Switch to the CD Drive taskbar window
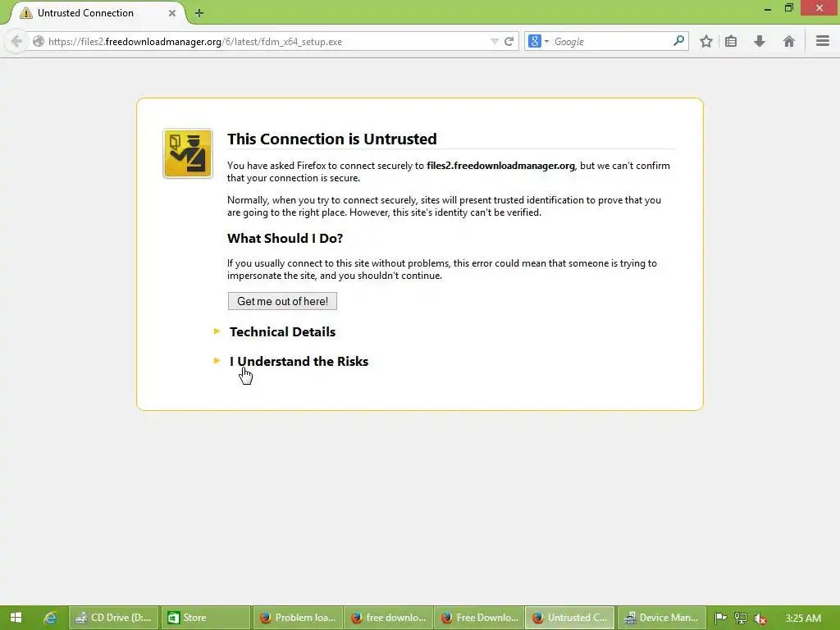 pos(113,618)
